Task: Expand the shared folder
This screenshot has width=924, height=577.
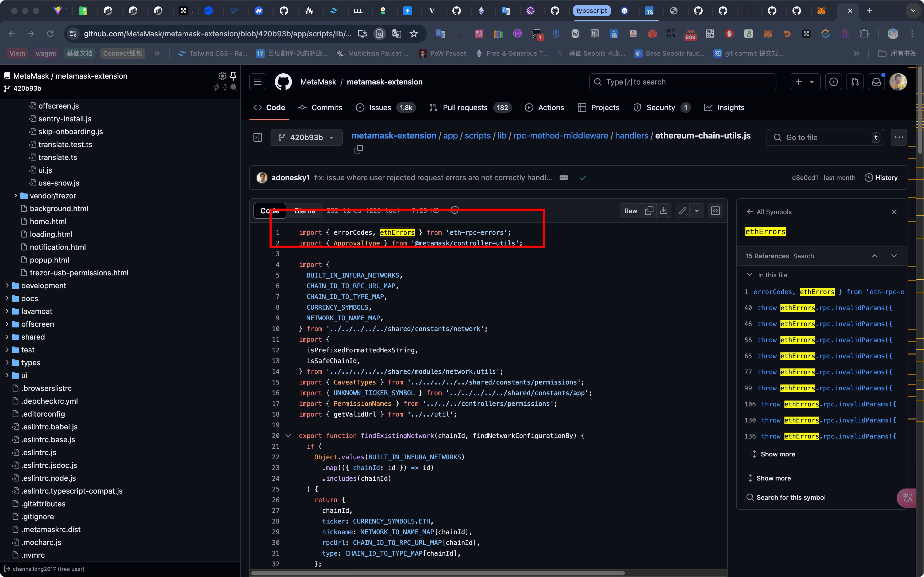Action: [x=7, y=337]
